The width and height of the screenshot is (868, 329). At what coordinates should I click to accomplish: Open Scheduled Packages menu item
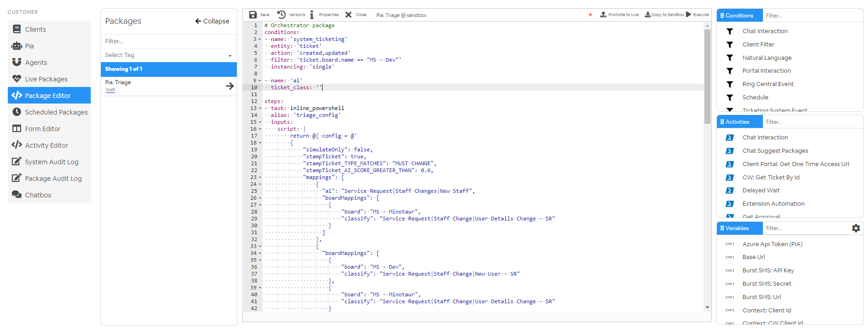click(49, 112)
